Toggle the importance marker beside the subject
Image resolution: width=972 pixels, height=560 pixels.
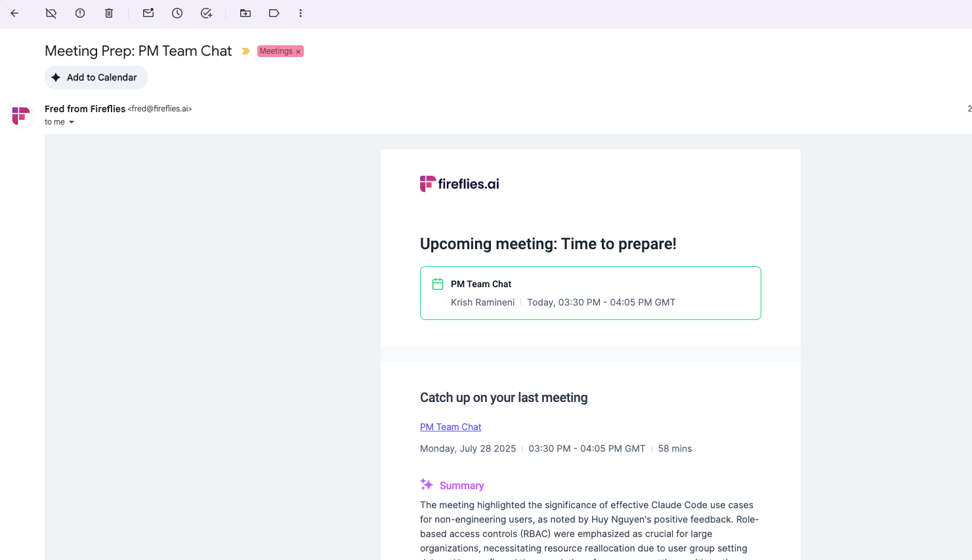coord(245,50)
